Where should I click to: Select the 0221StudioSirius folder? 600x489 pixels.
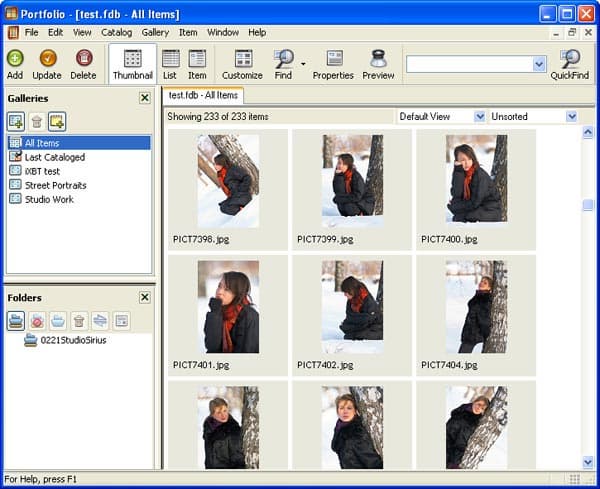click(x=65, y=340)
